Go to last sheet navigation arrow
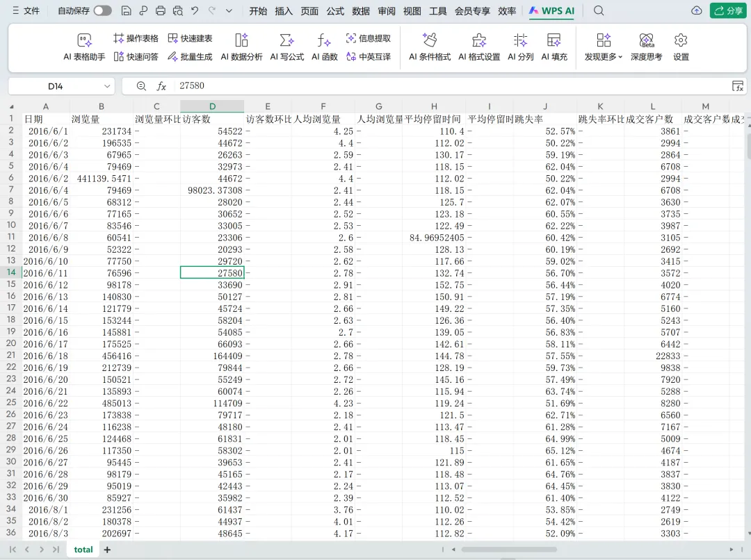This screenshot has height=560, width=751. coord(56,550)
